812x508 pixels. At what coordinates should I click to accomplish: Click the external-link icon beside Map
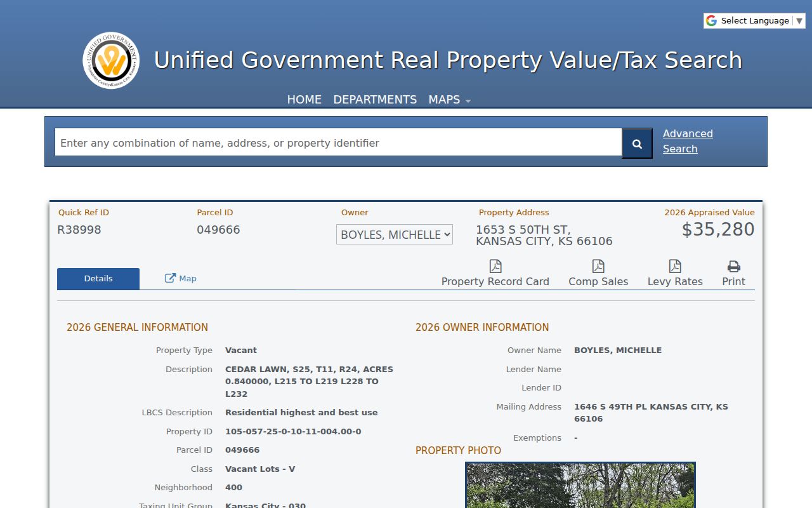point(170,278)
